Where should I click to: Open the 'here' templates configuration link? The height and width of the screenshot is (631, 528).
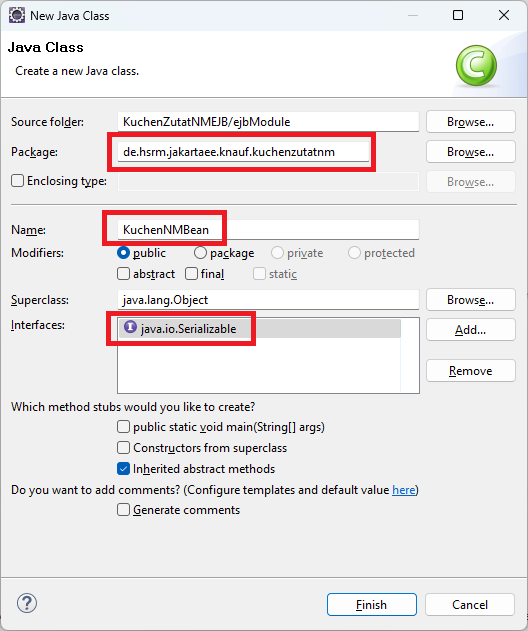[x=404, y=490]
